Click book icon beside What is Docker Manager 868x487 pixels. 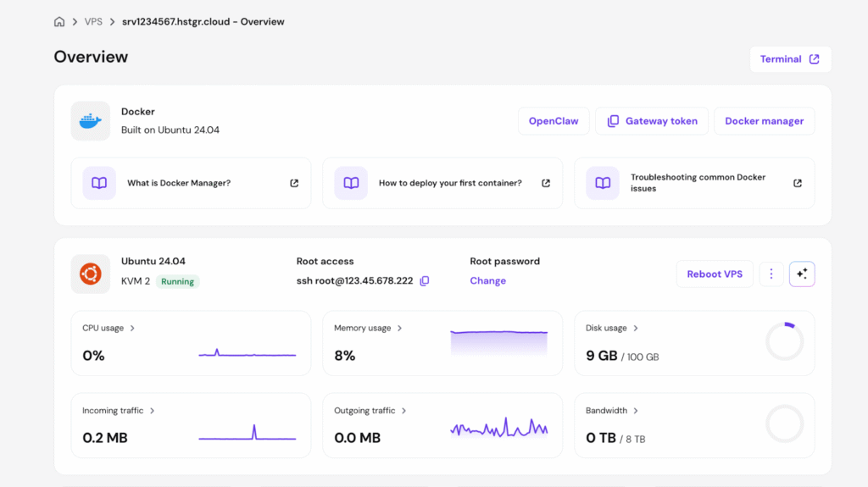point(99,183)
